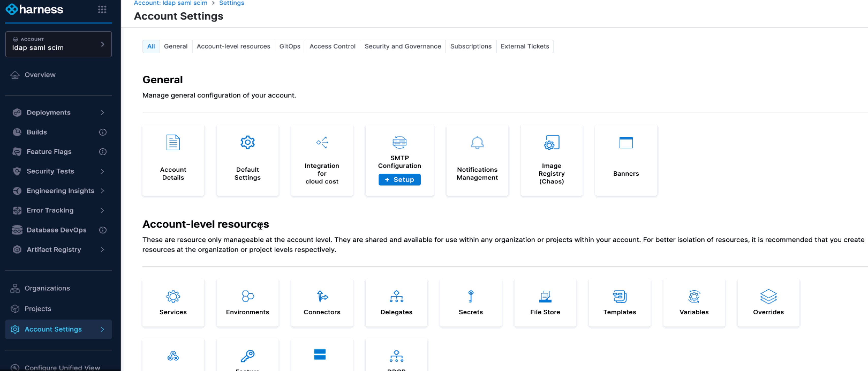The width and height of the screenshot is (868, 371).
Task: Open the Account Details tile
Action: 173,160
